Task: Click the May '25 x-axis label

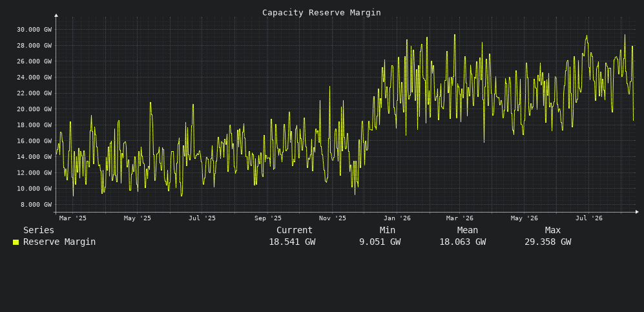Action: [137, 218]
